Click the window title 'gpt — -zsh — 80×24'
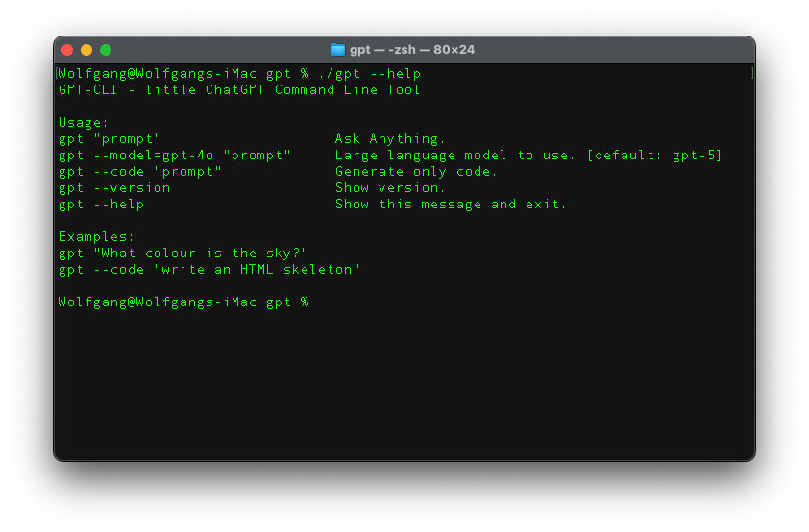This screenshot has height=532, width=809. (412, 50)
